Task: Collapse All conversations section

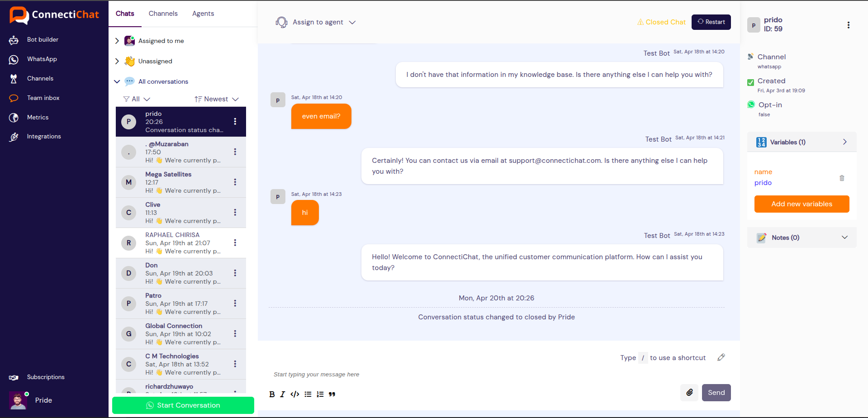Action: (117, 81)
